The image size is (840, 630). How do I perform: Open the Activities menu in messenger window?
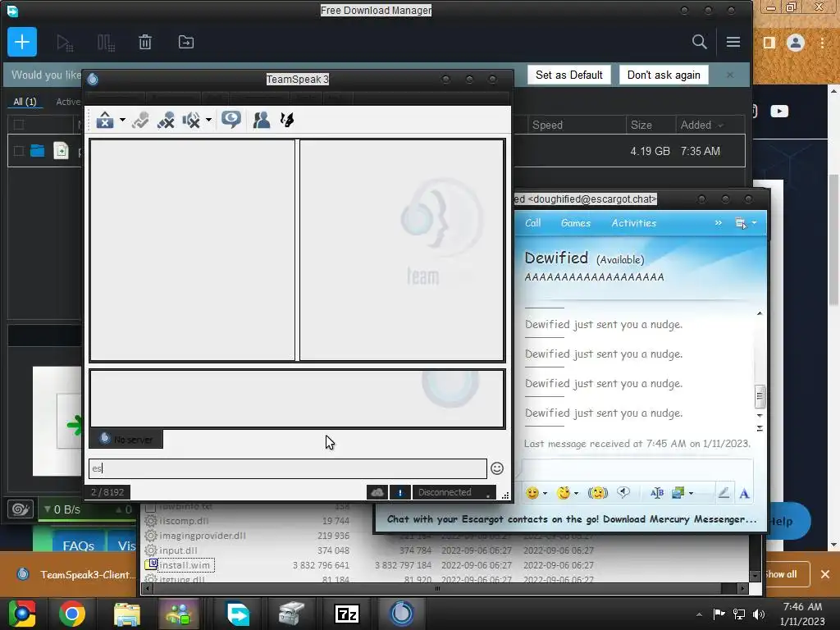coord(634,223)
